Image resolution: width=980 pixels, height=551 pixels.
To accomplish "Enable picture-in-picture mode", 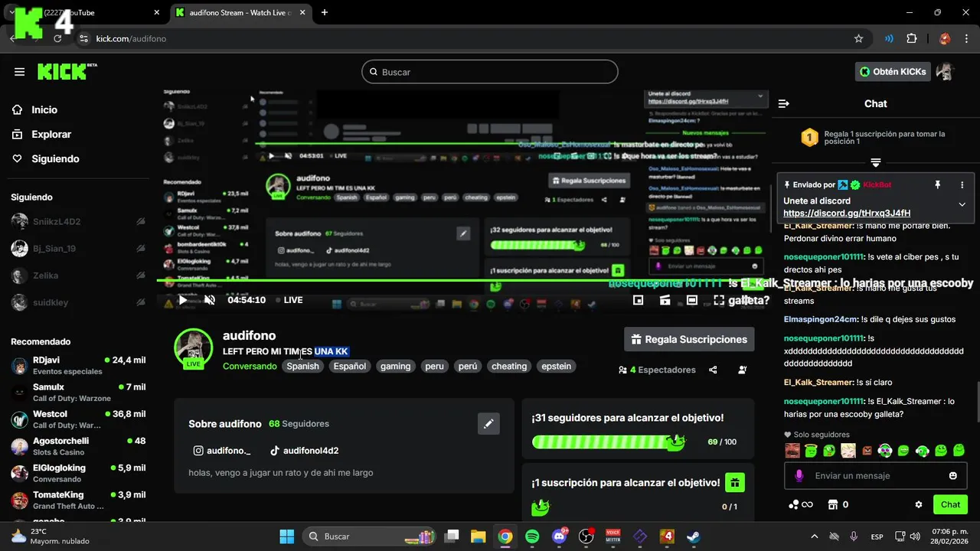I will point(639,300).
